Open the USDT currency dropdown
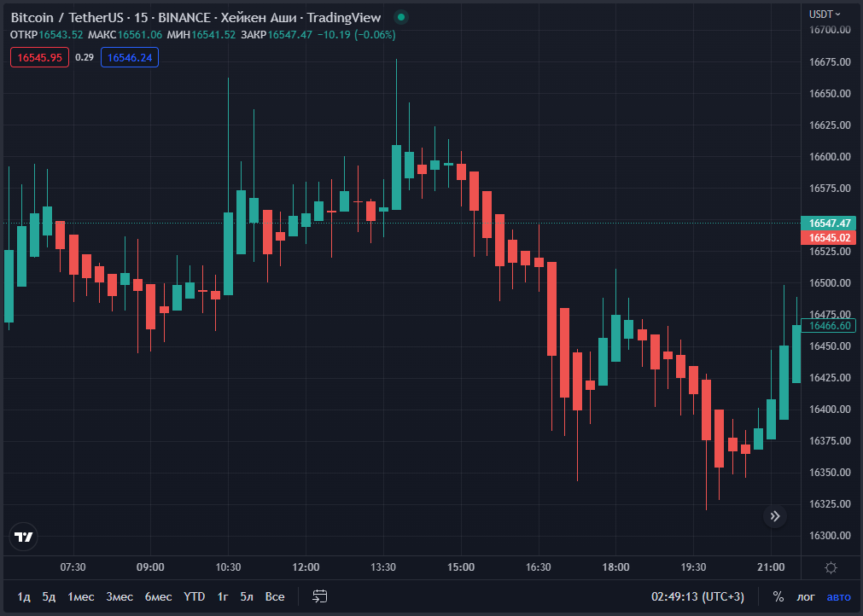863x616 pixels. pos(825,14)
